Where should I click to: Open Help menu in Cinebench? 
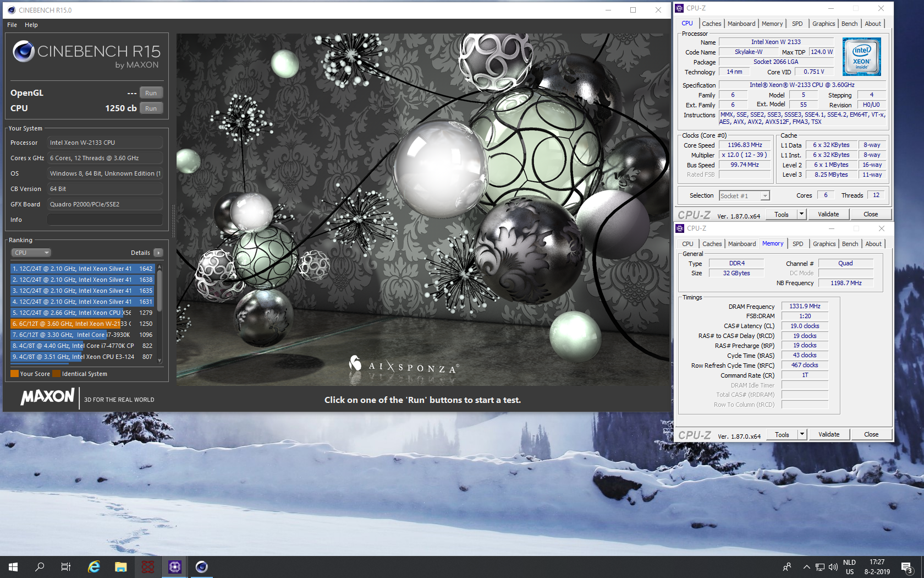[31, 25]
